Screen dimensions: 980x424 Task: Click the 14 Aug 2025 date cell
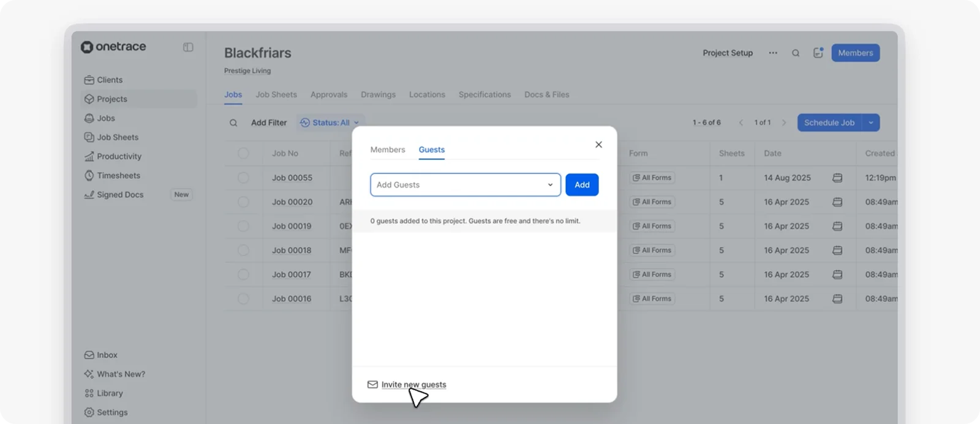[787, 178]
